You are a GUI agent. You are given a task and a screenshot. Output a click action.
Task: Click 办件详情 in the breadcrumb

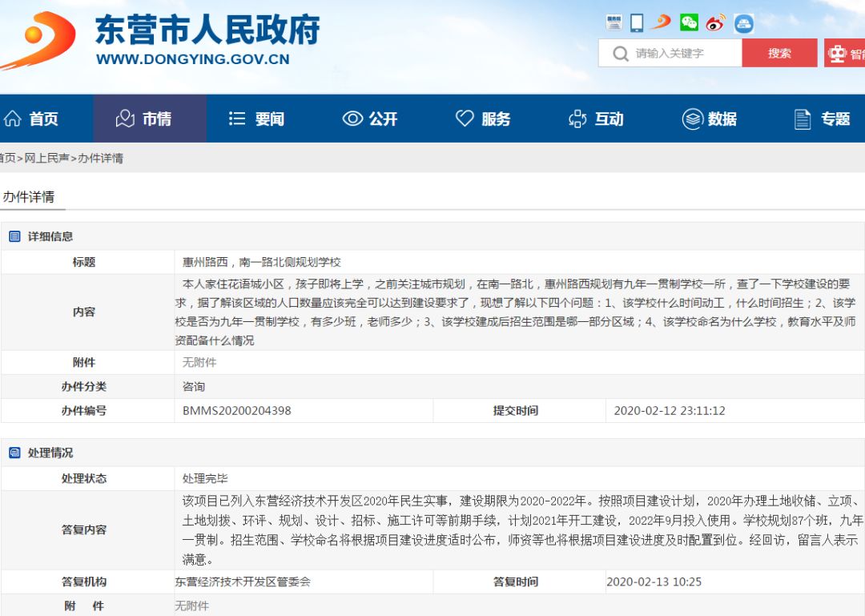coord(100,159)
